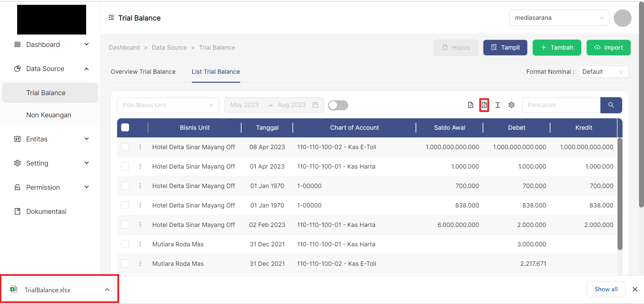The height and width of the screenshot is (304, 644).
Task: Collapse sidebar using menu fold icon
Action: coord(111,18)
